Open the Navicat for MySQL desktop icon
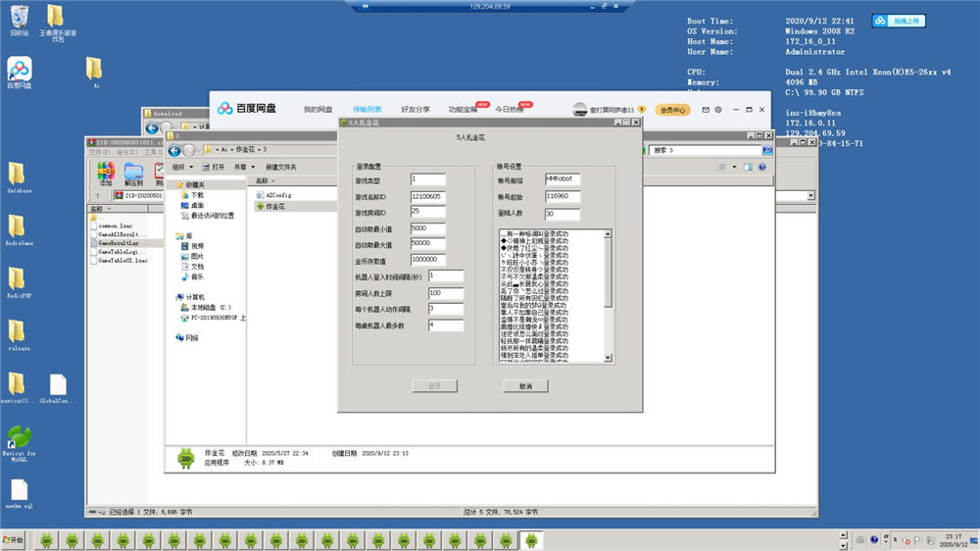Screen dimensions: 980x551 [x=20, y=443]
